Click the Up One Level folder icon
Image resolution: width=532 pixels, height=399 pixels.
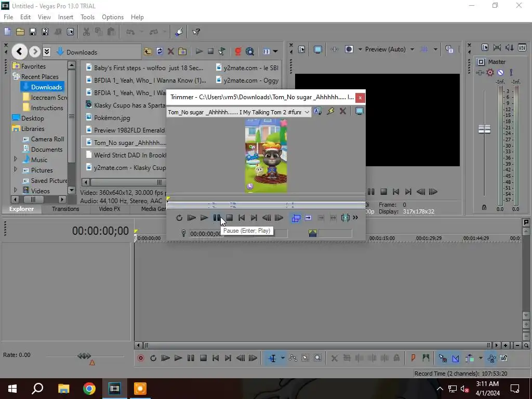(148, 51)
